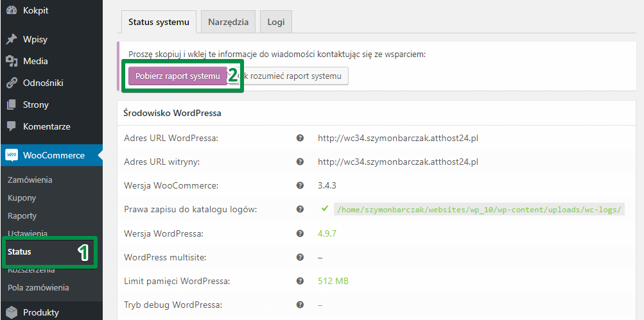Viewport: 644px width, 320px height.
Task: Go to Zamówienia submenu
Action: click(x=30, y=180)
